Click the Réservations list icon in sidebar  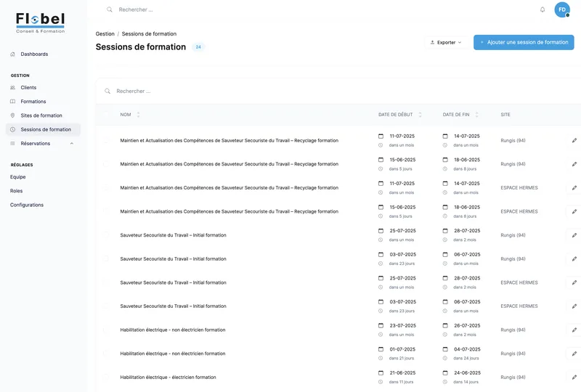coord(12,144)
